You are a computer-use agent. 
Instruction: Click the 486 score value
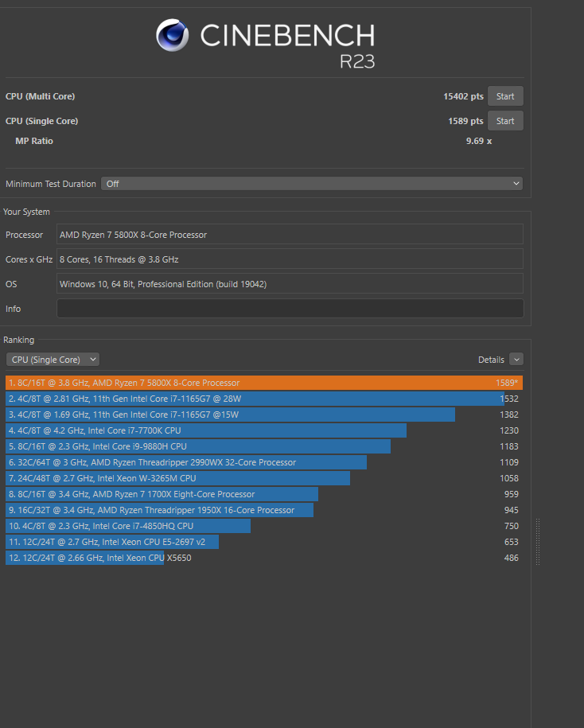click(x=511, y=558)
